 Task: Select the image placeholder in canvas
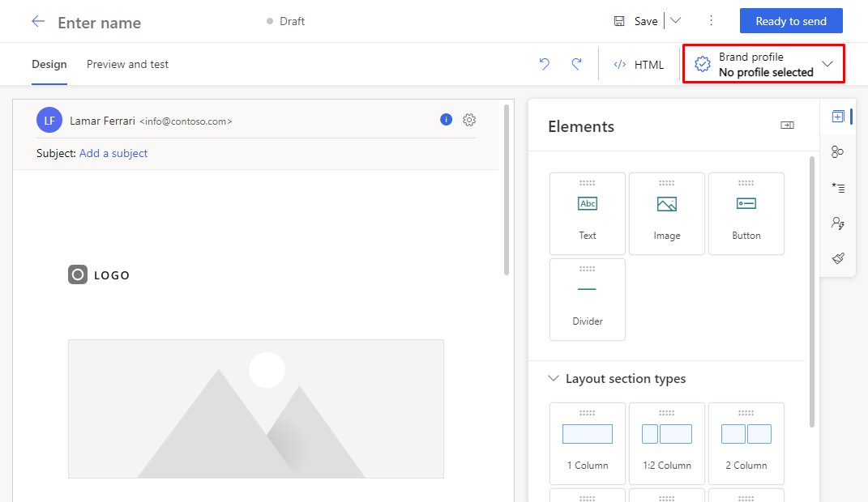pos(256,409)
